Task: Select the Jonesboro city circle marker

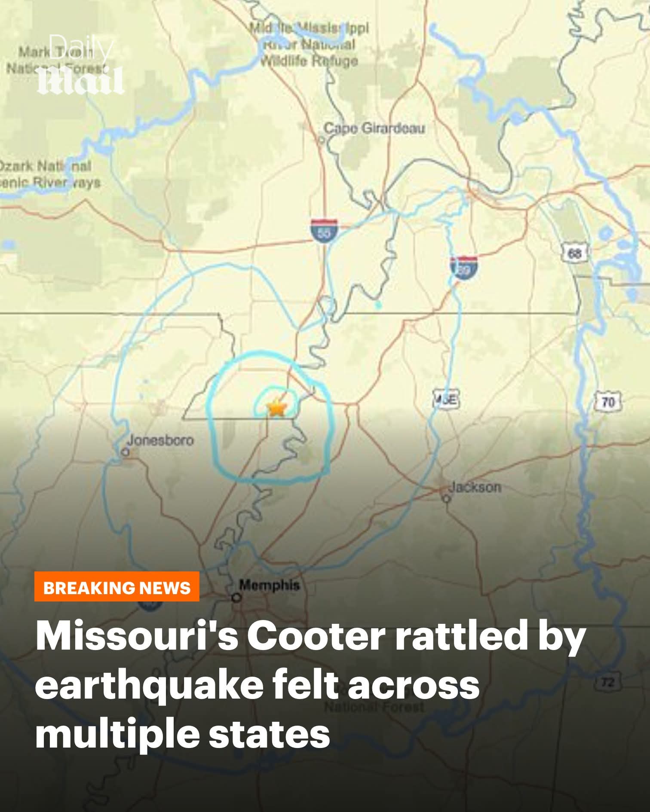Action: click(125, 452)
